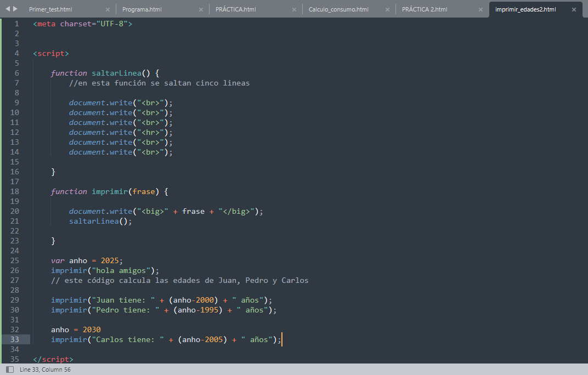The image size is (588, 375).
Task: Click the comment "//en esta función se saltan cinco lineas"
Action: point(160,83)
